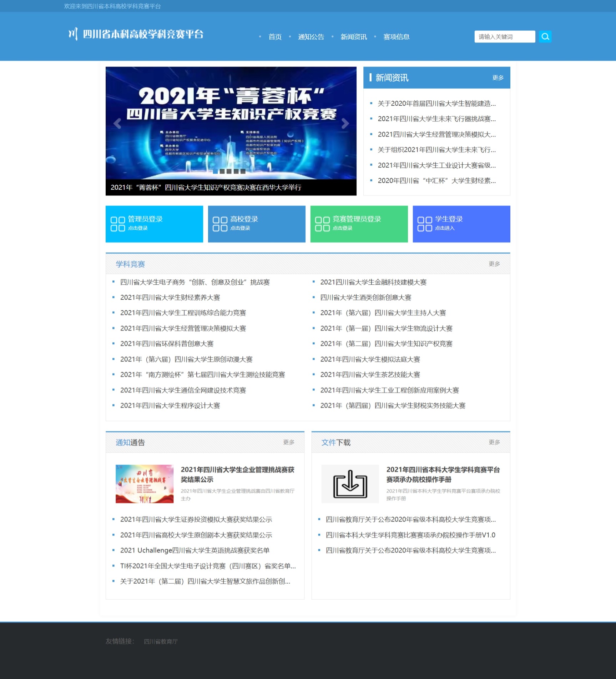The height and width of the screenshot is (679, 616).
Task: Open 2021年四川省大学生程序设计大赛 link
Action: coord(170,406)
